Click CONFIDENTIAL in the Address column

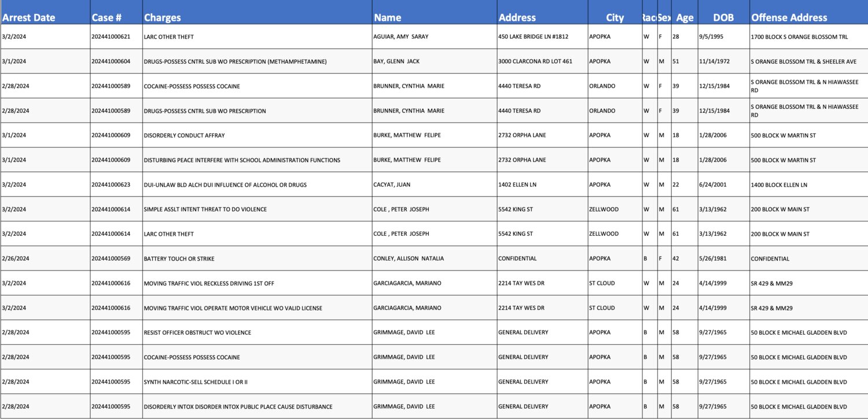[517, 258]
